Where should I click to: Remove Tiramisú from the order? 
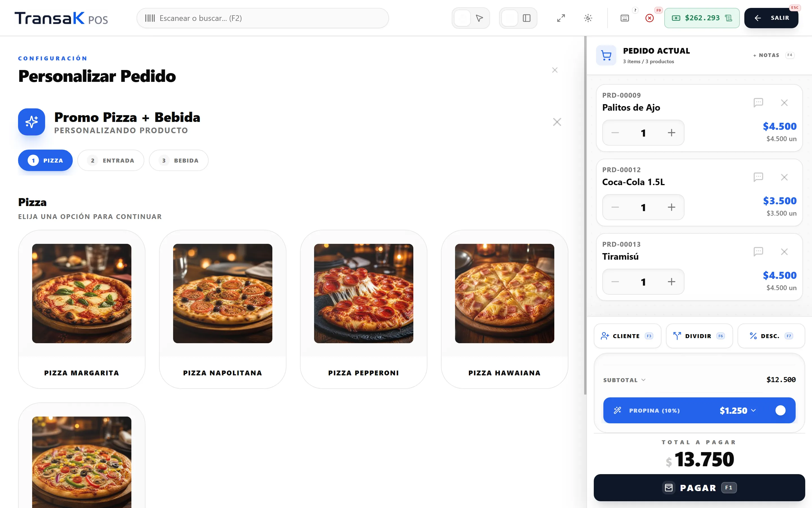pos(784,252)
